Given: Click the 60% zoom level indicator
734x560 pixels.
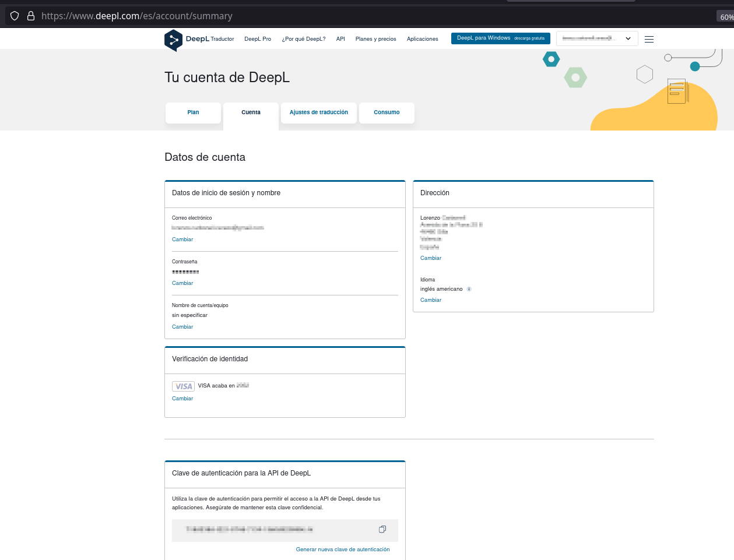Looking at the screenshot, I should (726, 17).
